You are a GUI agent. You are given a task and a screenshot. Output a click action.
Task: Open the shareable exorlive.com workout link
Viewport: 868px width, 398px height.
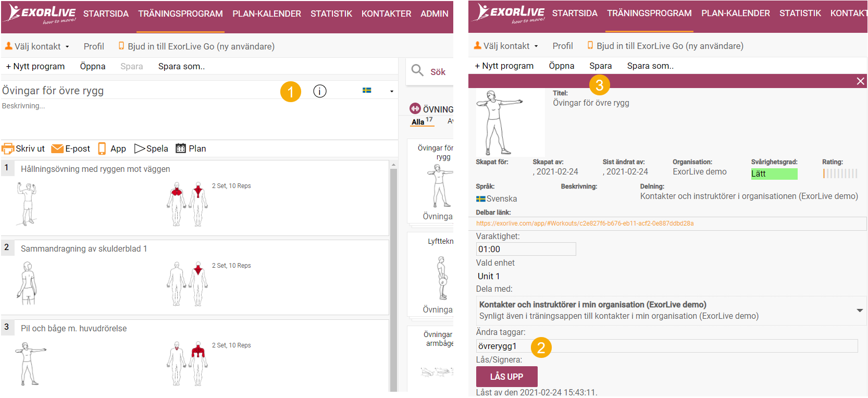point(585,223)
